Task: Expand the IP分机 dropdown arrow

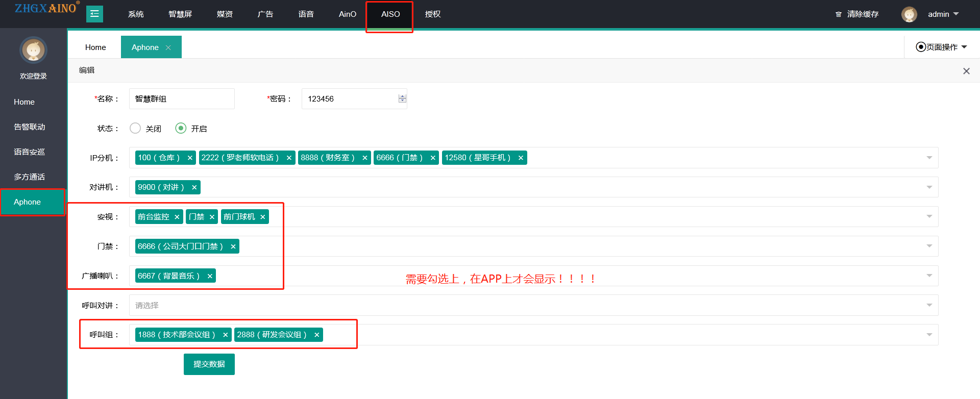Action: (929, 158)
